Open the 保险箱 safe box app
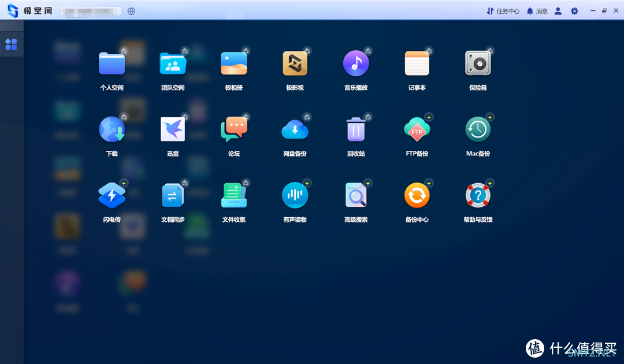The image size is (624, 364). [x=478, y=64]
